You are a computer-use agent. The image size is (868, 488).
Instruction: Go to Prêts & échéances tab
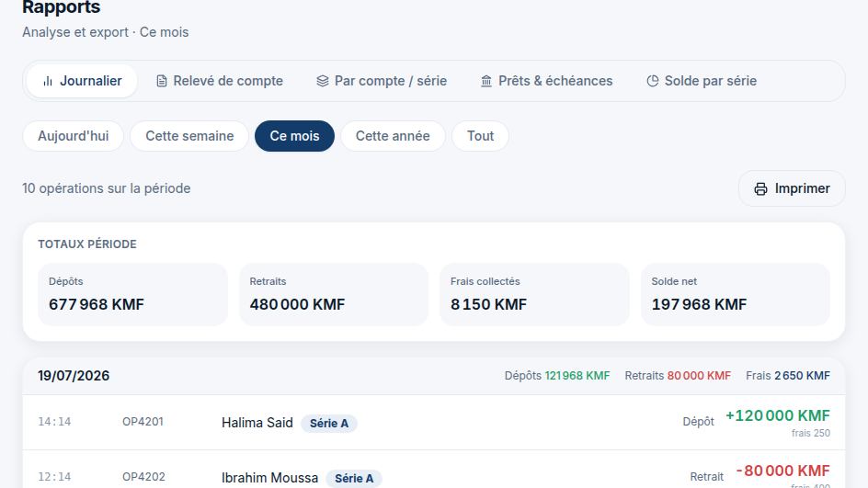[x=546, y=81]
